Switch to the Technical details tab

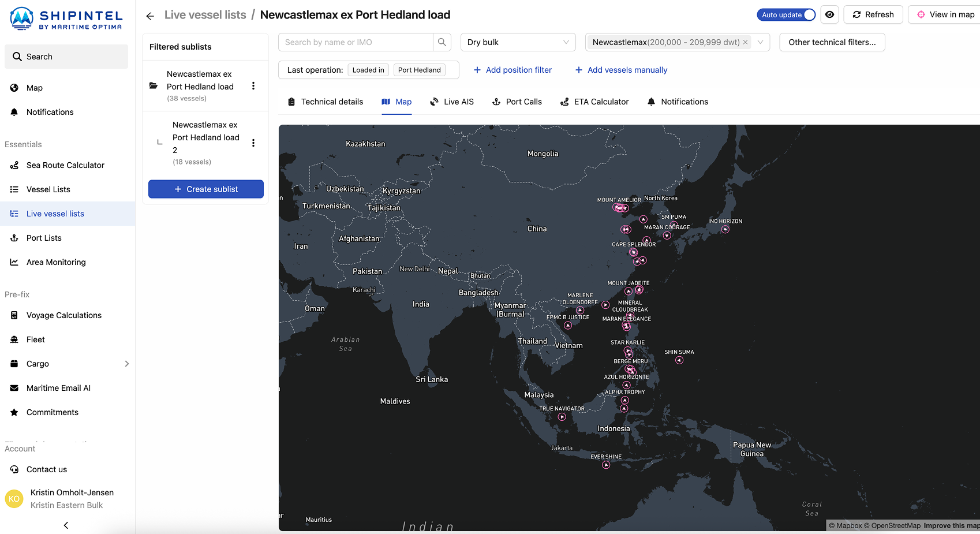pyautogui.click(x=326, y=102)
